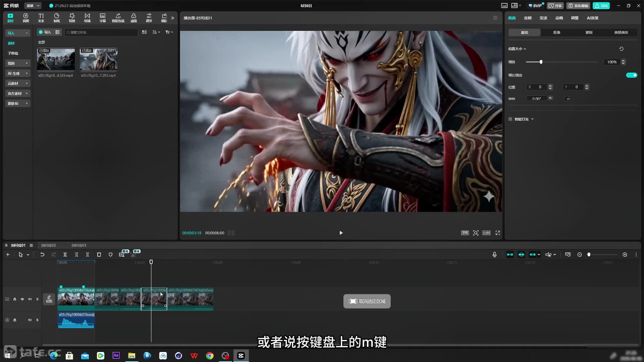Open the 字幕 captions panel
Image resolution: width=644 pixels, height=362 pixels.
click(x=103, y=18)
